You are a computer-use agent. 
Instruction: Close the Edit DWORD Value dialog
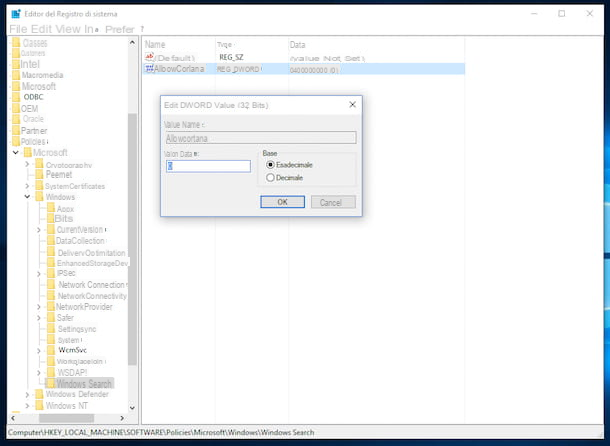pos(352,105)
